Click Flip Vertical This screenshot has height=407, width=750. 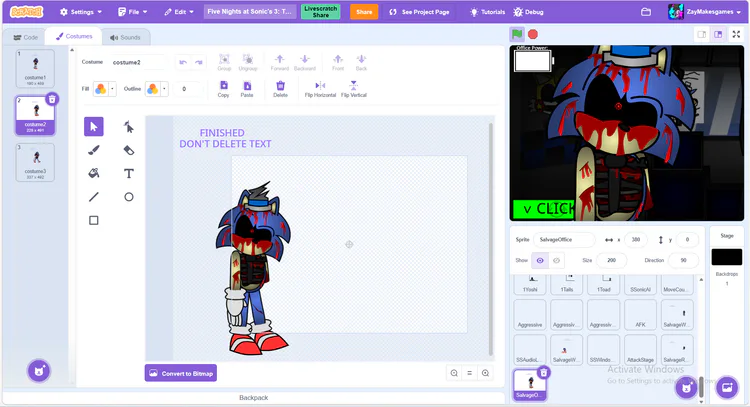tap(353, 88)
